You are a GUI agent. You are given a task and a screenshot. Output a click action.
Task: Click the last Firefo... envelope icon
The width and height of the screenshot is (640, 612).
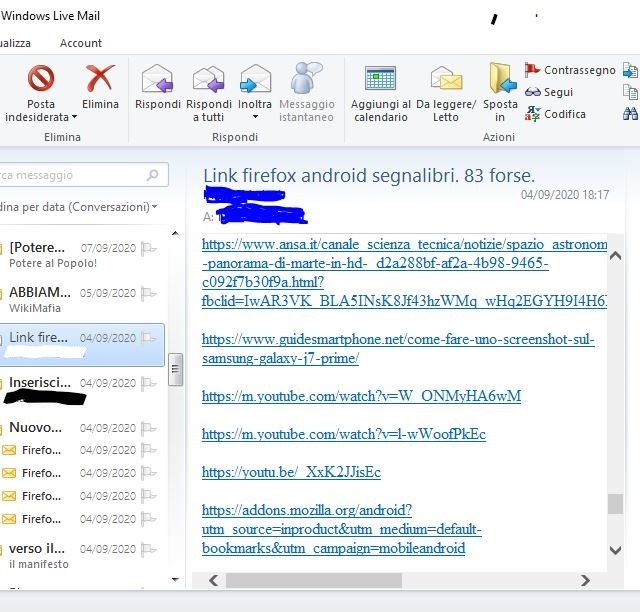point(9,519)
